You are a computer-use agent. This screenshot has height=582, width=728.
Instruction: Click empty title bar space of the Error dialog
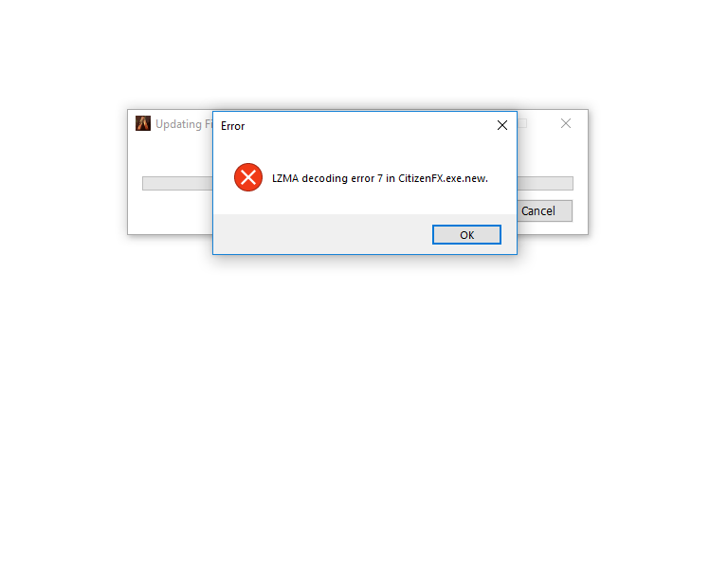coord(367,126)
